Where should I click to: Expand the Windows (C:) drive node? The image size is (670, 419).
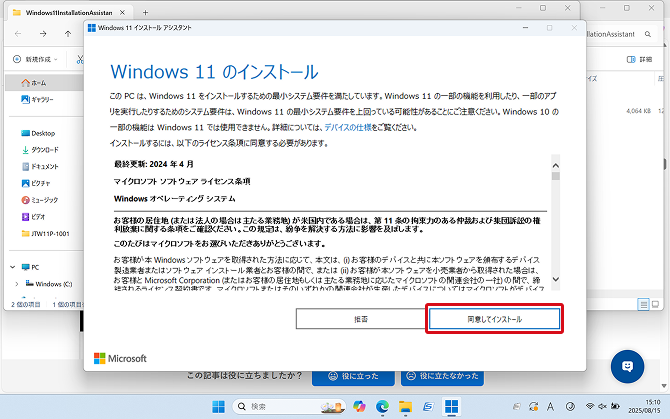coord(17,284)
